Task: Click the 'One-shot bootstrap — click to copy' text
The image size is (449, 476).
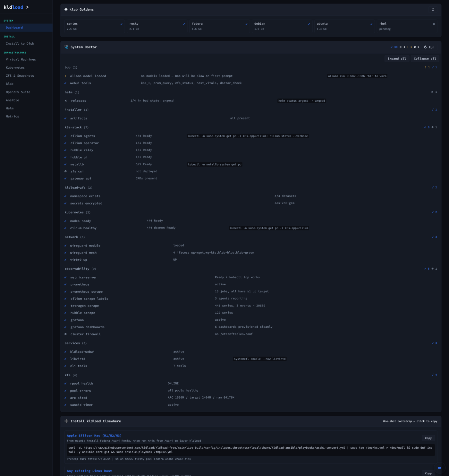Action: coord(410,421)
